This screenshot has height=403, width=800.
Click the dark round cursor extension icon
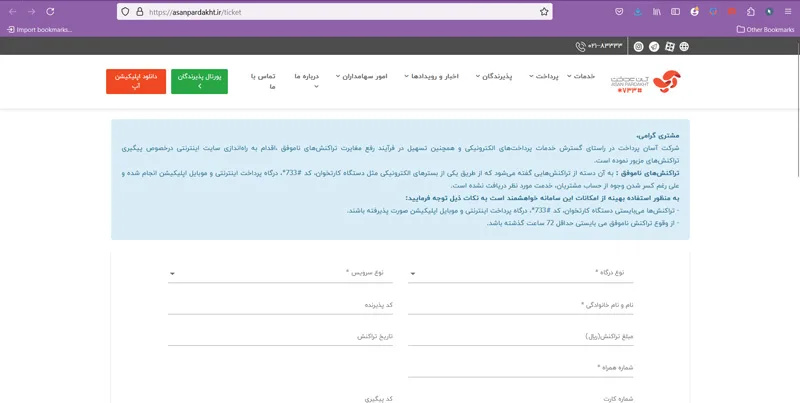769,12
